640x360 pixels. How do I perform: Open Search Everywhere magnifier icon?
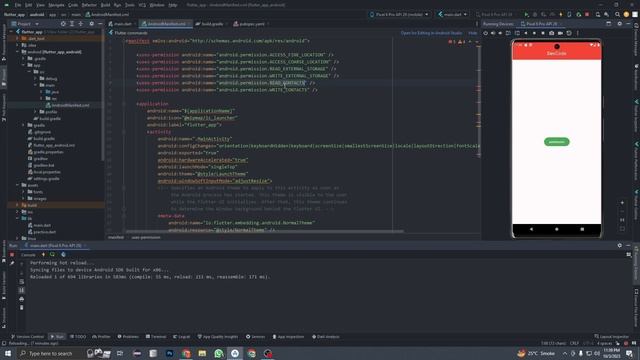click(x=617, y=14)
